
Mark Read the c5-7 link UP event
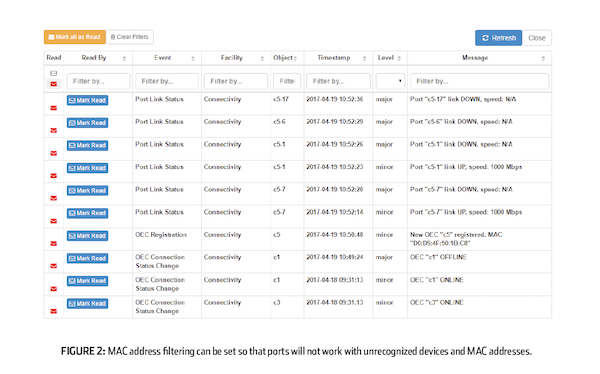click(x=87, y=213)
